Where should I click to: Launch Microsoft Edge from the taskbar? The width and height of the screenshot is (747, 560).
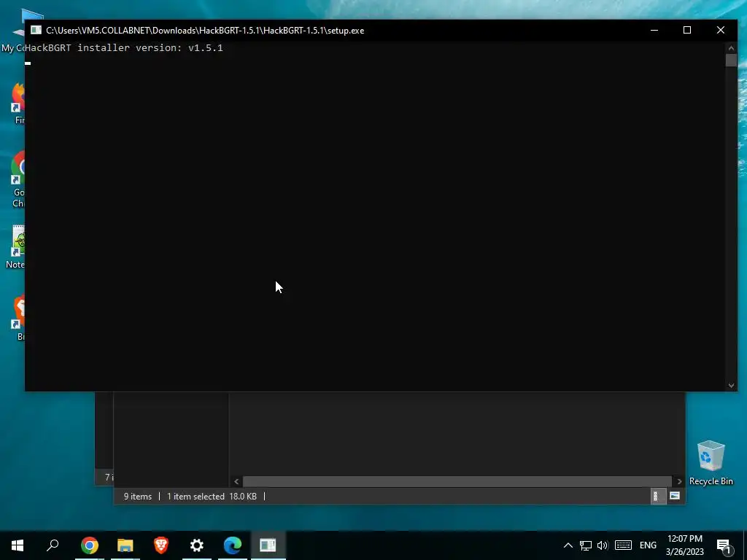(233, 545)
